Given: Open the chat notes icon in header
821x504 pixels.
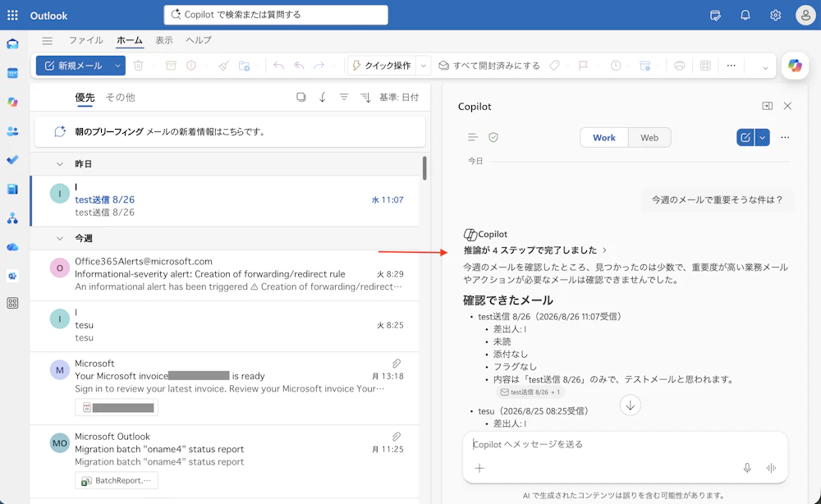Looking at the screenshot, I should click(x=715, y=15).
